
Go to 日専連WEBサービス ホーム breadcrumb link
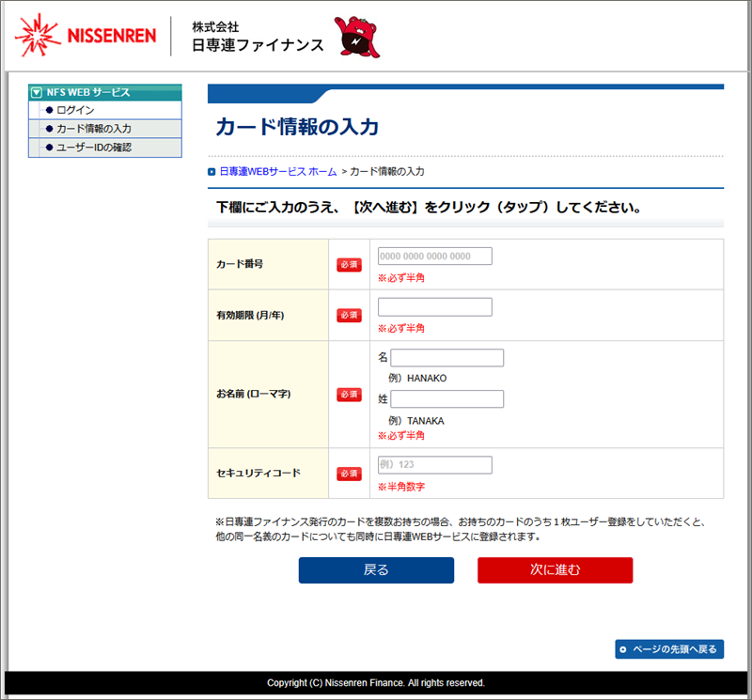[277, 172]
